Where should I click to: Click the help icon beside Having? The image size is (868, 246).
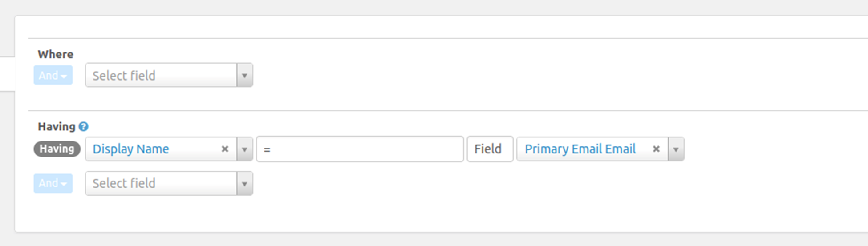pos(83,127)
